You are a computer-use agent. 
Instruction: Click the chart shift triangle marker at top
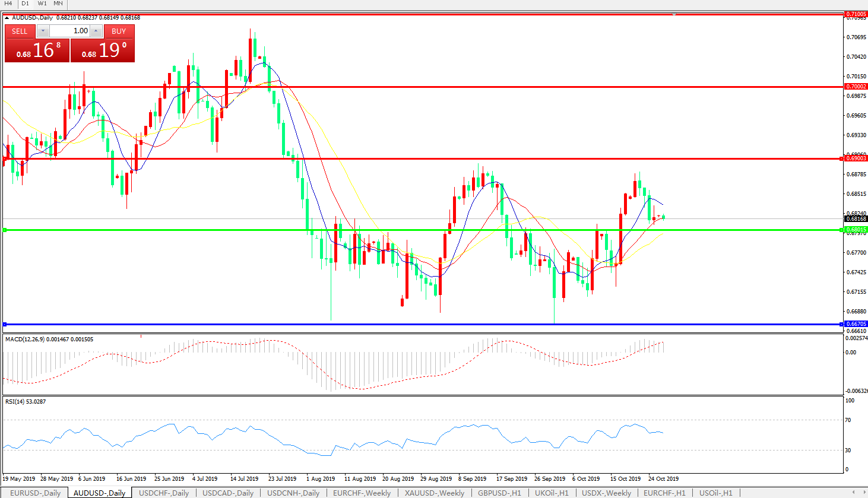(674, 14)
